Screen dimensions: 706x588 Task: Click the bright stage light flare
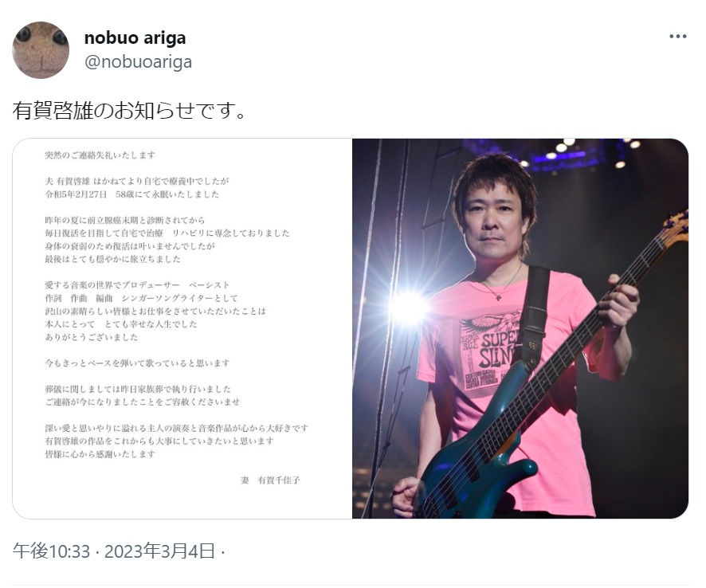pyautogui.click(x=408, y=308)
